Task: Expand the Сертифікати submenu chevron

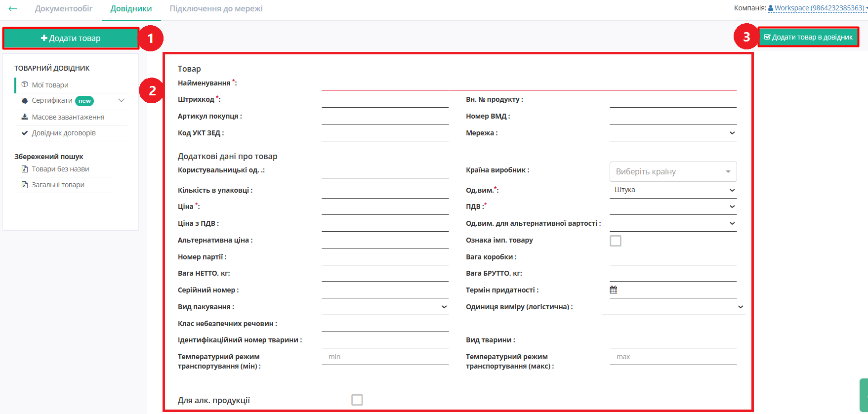Action: click(x=121, y=100)
